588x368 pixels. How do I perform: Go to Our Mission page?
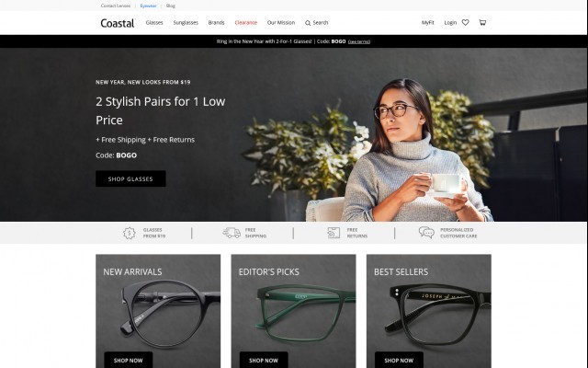tap(281, 22)
